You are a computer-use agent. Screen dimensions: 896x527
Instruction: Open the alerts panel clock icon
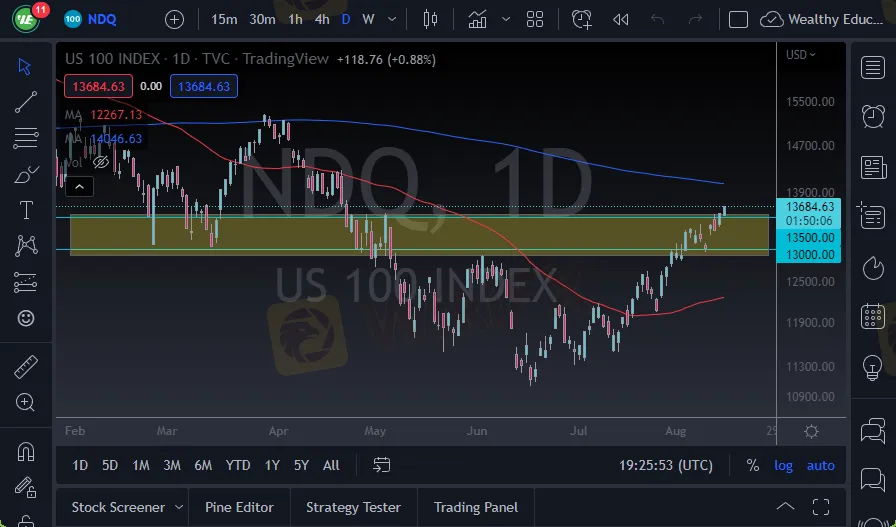tap(873, 117)
